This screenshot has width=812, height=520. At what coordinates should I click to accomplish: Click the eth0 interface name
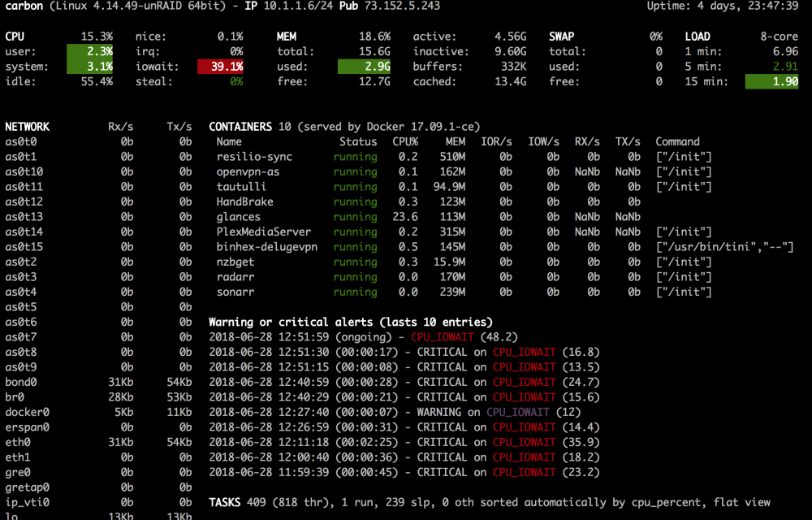coord(18,442)
